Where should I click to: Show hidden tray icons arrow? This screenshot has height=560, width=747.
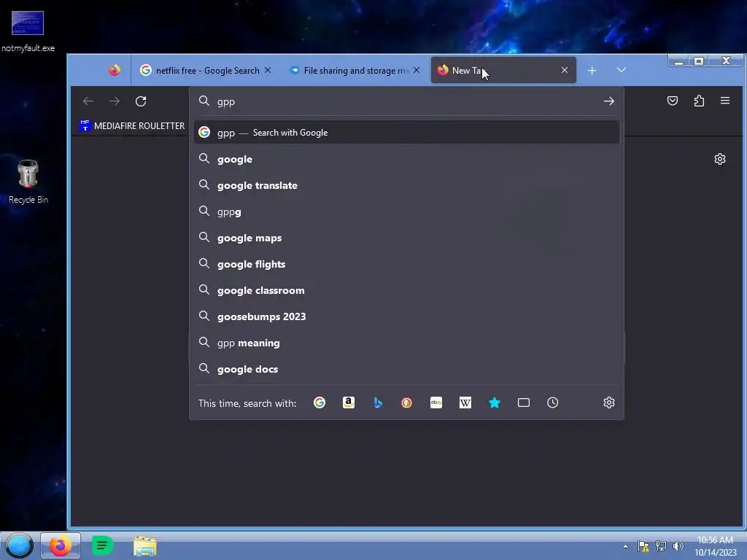[x=625, y=546]
